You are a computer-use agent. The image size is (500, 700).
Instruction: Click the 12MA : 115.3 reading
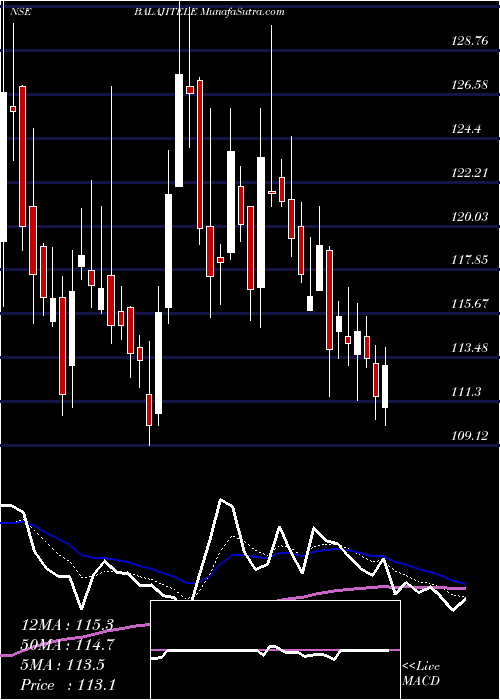coord(67,625)
